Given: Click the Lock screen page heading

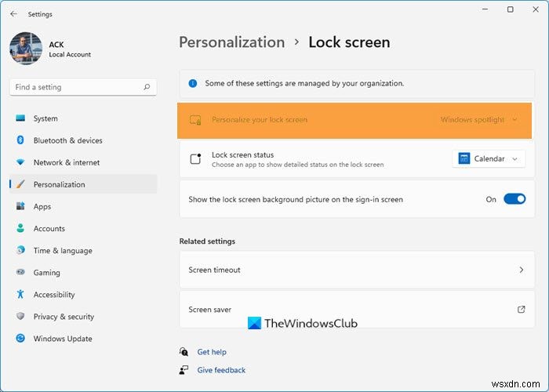Looking at the screenshot, I should (349, 42).
